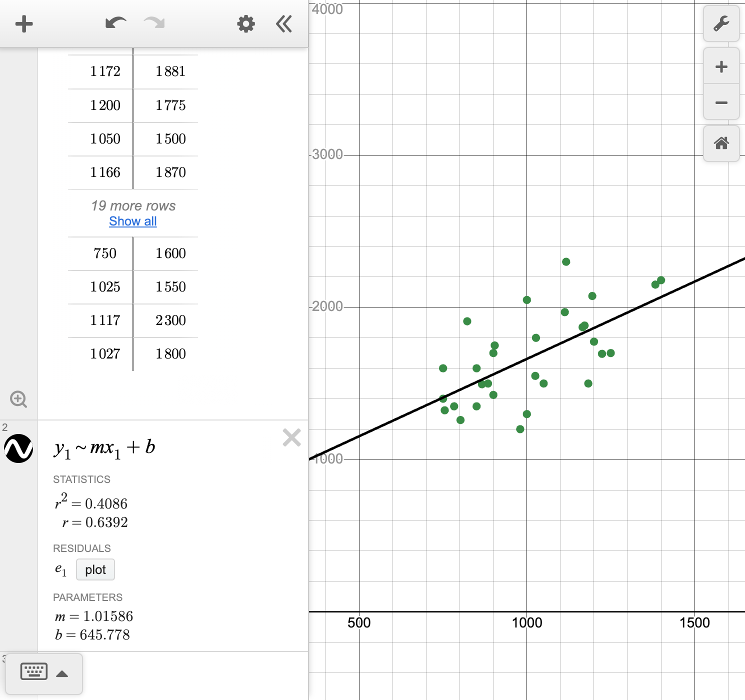Screen dimensions: 745x700
Task: Zoom in on the graph
Action: click(x=721, y=66)
